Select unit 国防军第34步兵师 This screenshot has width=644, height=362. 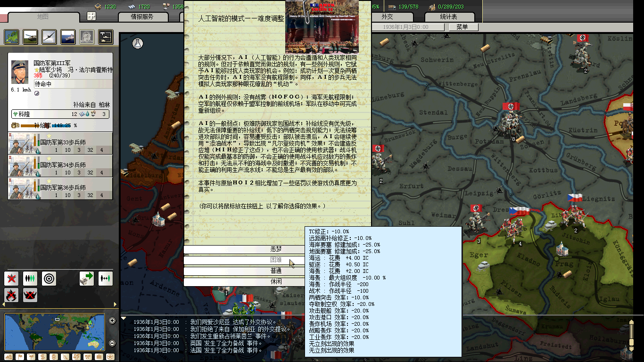tap(60, 165)
